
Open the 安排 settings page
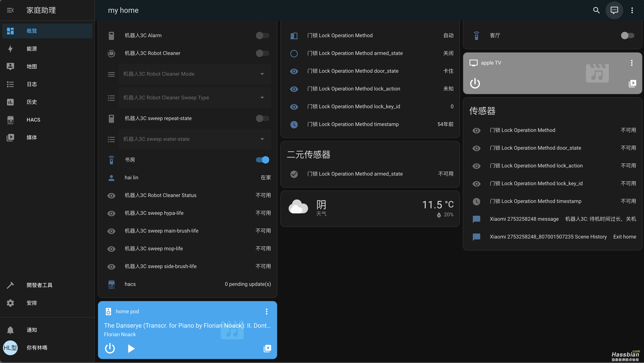tap(47, 303)
